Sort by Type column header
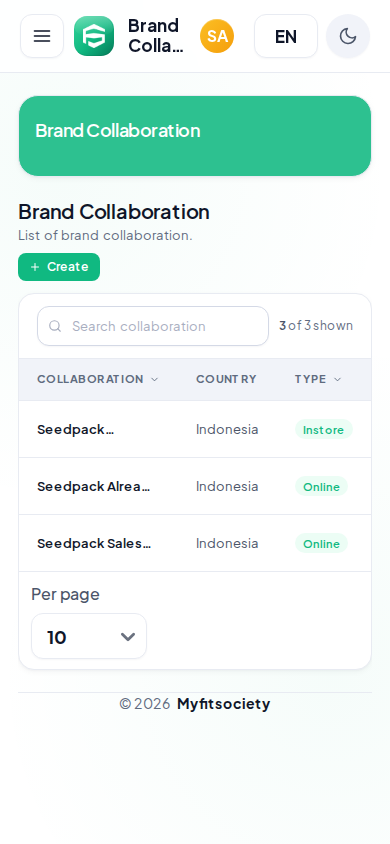The width and height of the screenshot is (390, 844). click(x=317, y=379)
